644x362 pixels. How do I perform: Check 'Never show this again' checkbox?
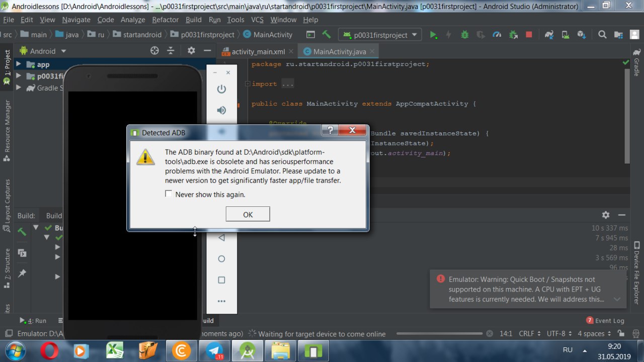[x=169, y=194]
